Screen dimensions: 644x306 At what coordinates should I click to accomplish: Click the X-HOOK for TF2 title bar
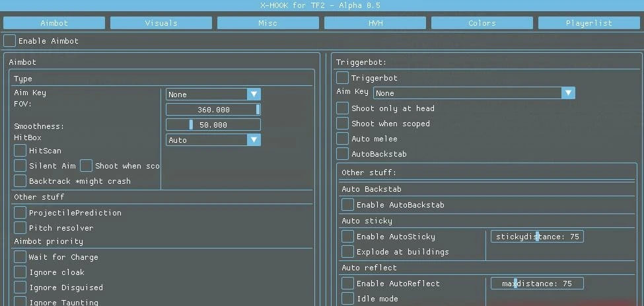[x=322, y=5]
